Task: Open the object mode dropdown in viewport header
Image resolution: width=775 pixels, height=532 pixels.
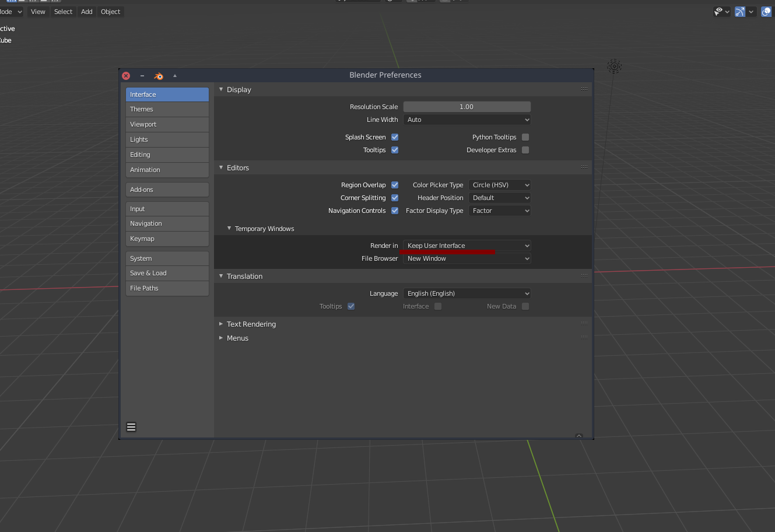Action: [11, 12]
